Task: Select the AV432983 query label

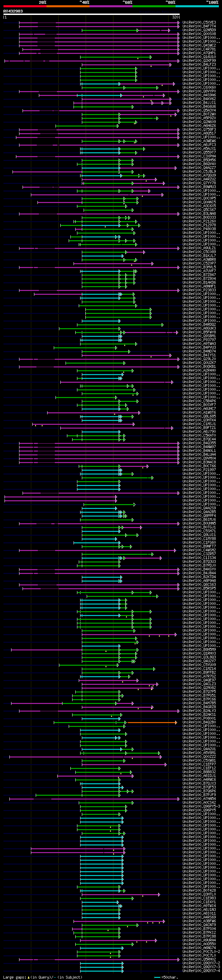Action: click(x=13, y=11)
